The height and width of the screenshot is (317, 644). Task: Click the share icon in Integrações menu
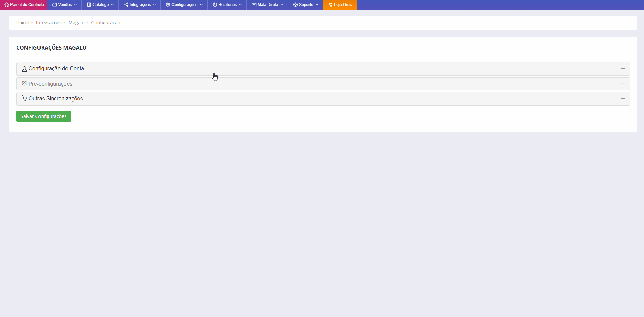pyautogui.click(x=126, y=5)
